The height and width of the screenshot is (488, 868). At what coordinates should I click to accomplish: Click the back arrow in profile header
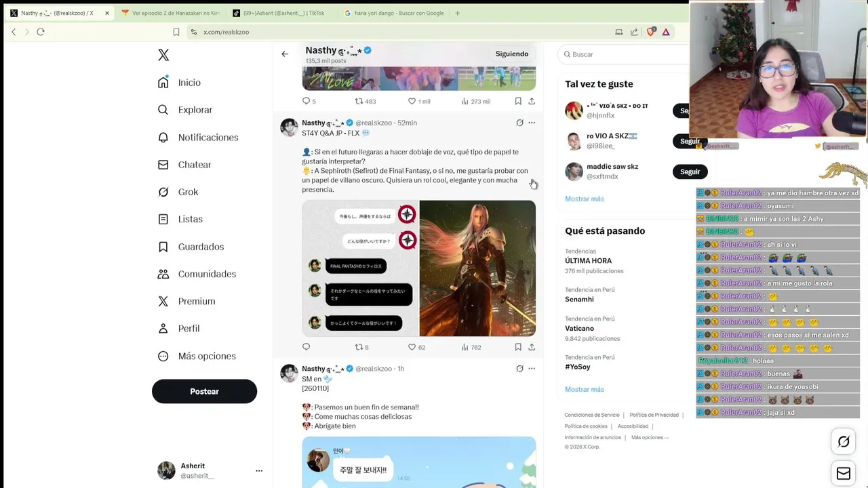point(285,54)
